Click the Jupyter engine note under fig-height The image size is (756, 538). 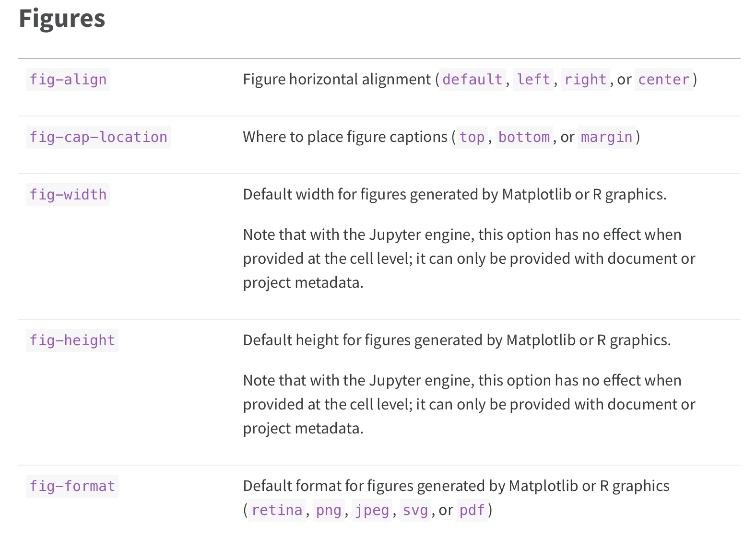(x=469, y=404)
